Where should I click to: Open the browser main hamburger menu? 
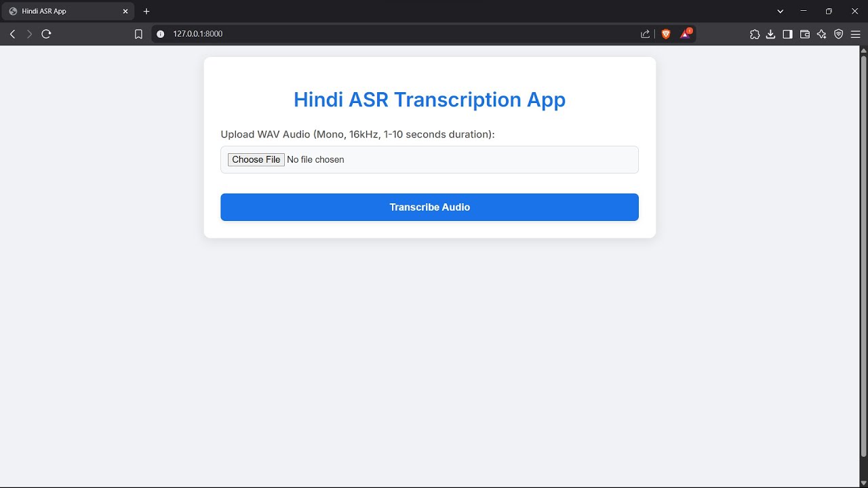(855, 34)
